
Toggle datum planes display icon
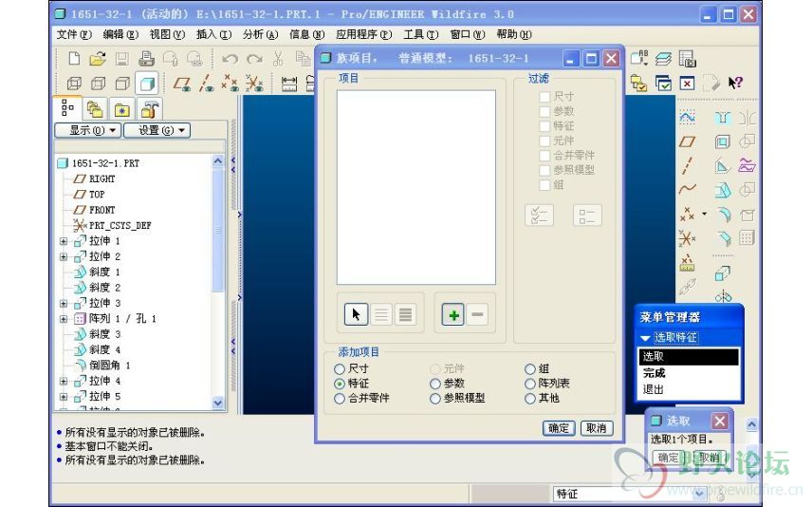tap(182, 84)
